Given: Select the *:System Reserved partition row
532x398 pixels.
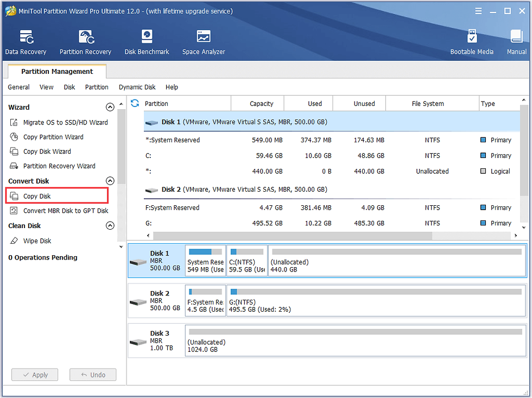Looking at the screenshot, I should click(x=332, y=140).
